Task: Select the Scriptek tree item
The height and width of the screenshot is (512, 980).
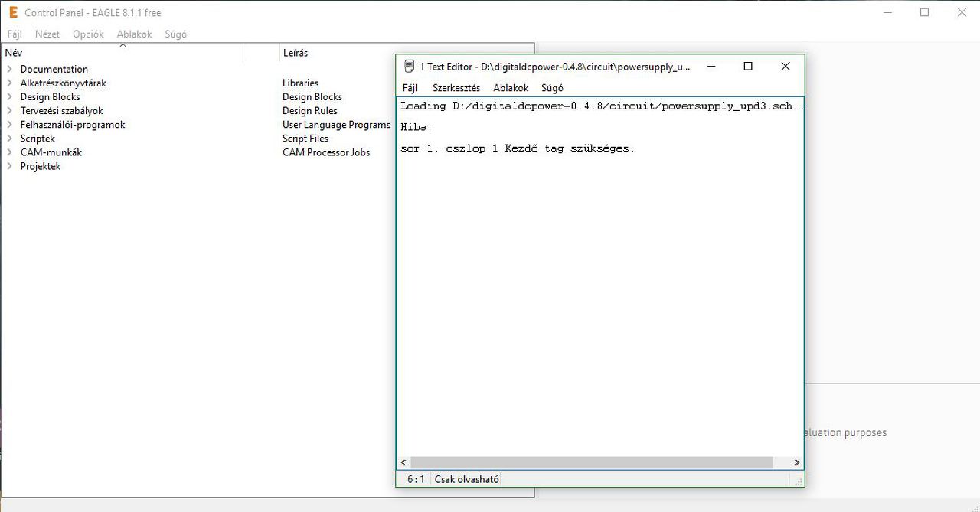Action: pyautogui.click(x=38, y=139)
